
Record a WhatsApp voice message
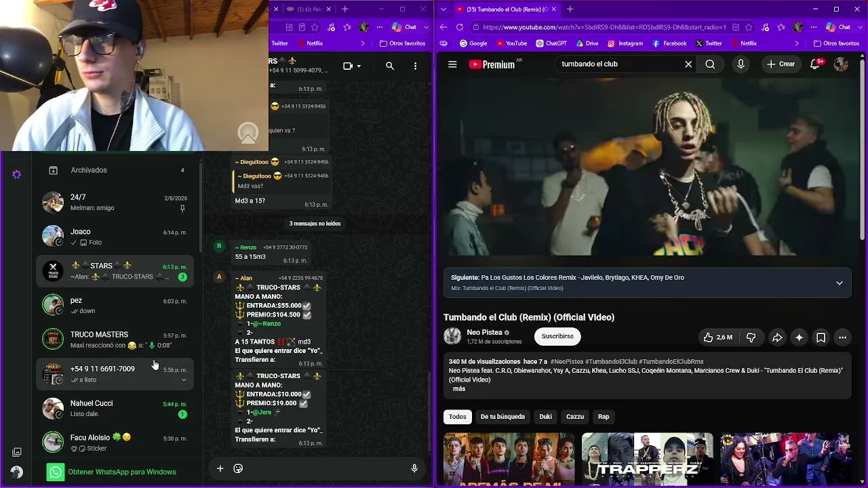(414, 468)
